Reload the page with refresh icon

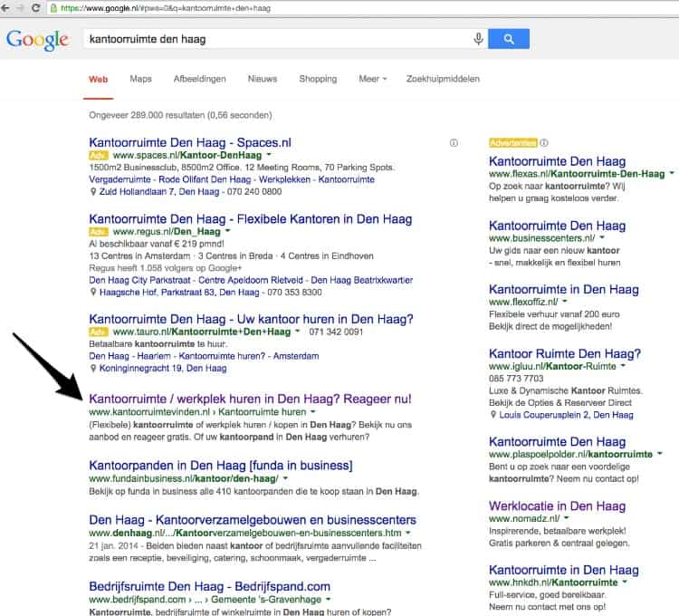click(36, 8)
